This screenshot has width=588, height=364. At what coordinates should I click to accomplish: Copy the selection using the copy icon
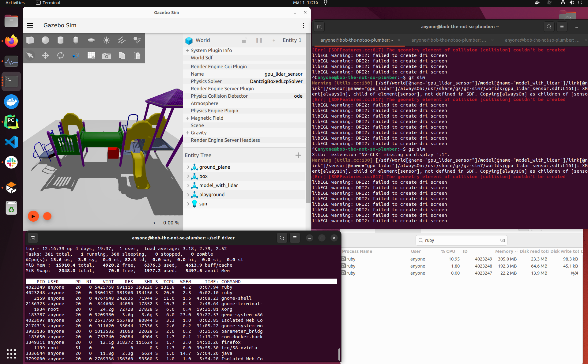click(122, 55)
